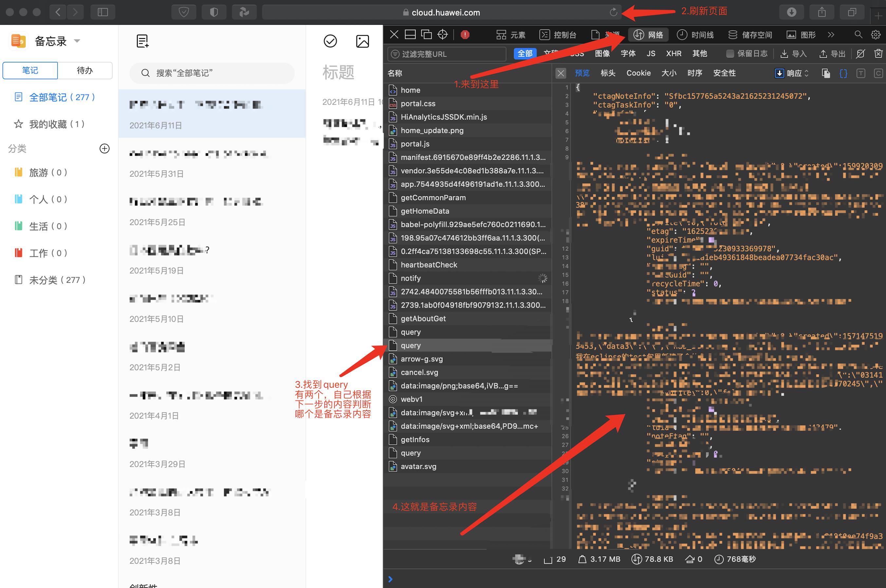Open the note dated 2021年5月19日
886x588 pixels.
coord(212,259)
